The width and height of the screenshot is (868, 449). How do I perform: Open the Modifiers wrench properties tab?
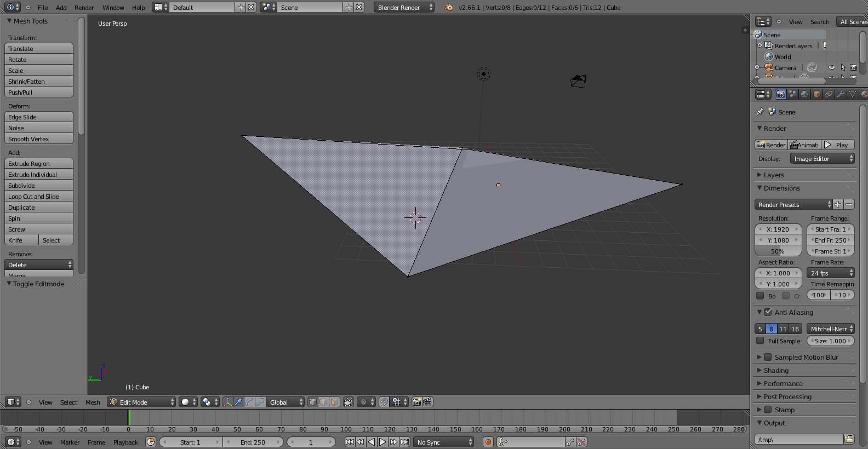841,94
